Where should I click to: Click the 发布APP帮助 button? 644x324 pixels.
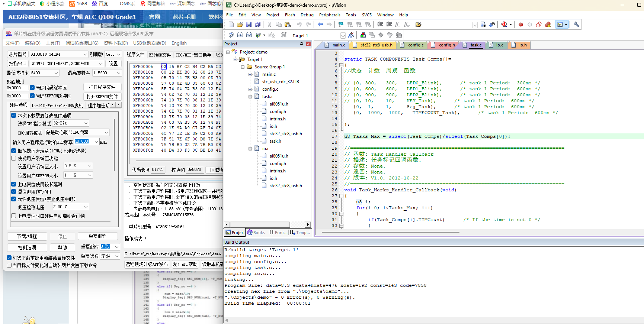185,265
